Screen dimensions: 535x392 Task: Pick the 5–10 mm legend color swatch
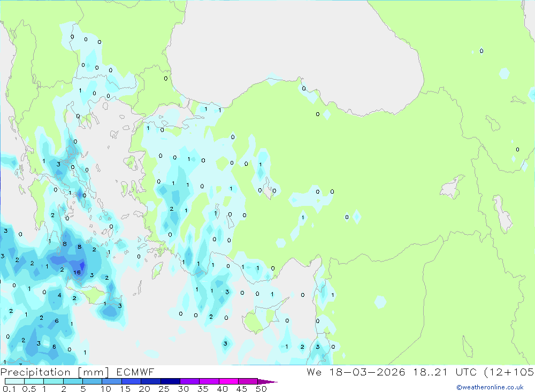click(x=92, y=381)
